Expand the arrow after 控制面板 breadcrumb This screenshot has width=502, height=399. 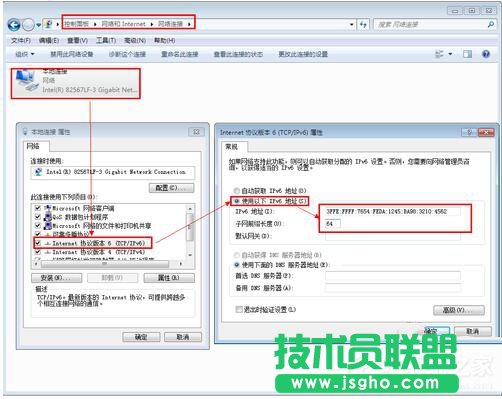(95, 24)
